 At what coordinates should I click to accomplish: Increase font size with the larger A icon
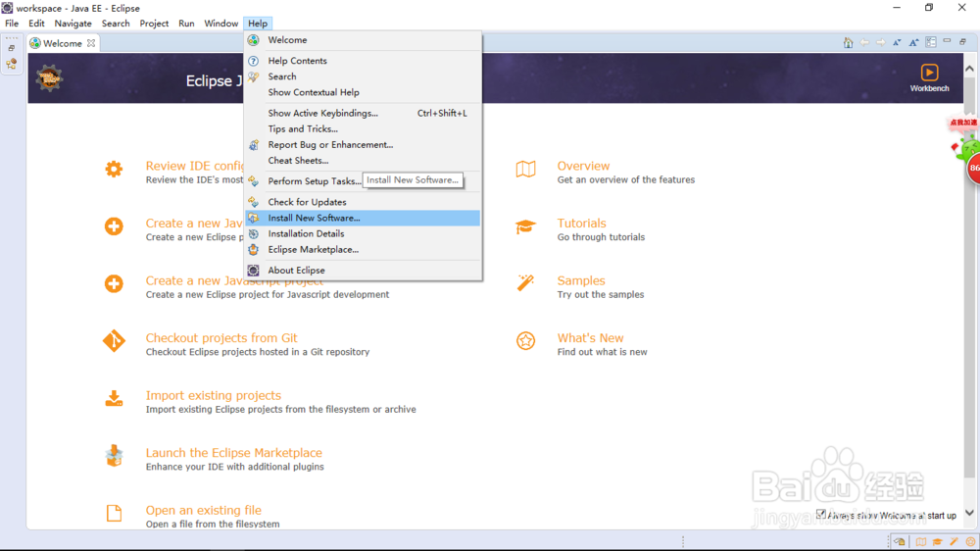click(913, 42)
